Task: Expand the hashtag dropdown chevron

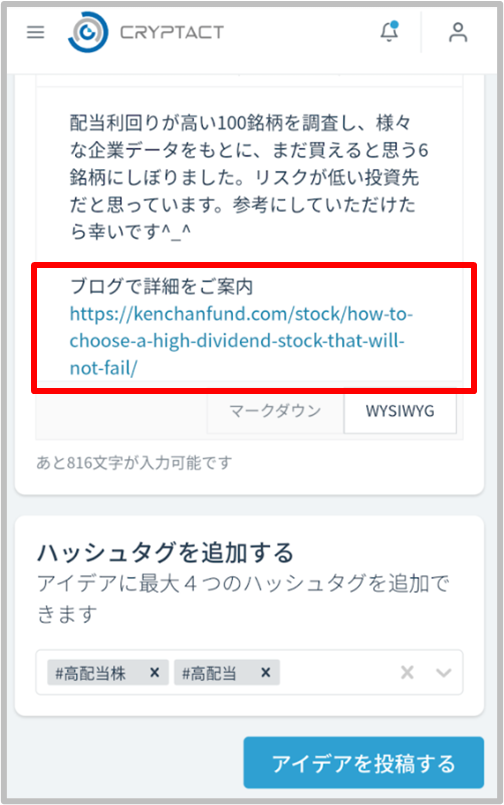Action: pos(443,673)
